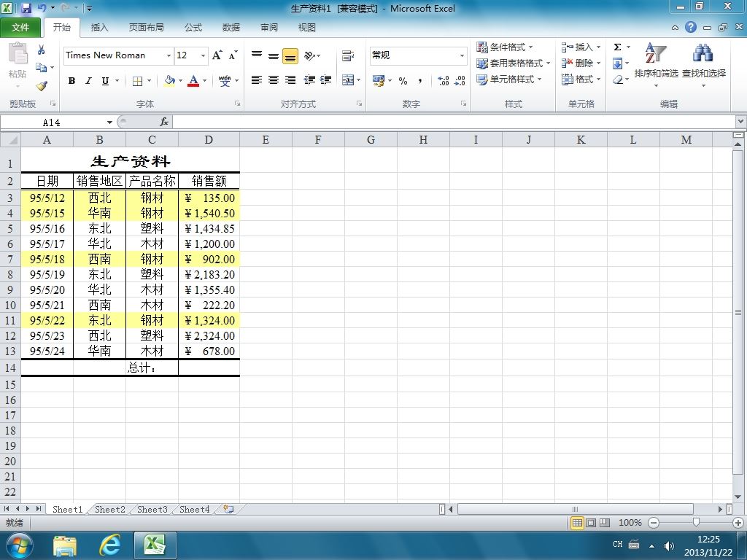Zoom in with the plus button

coord(738,523)
